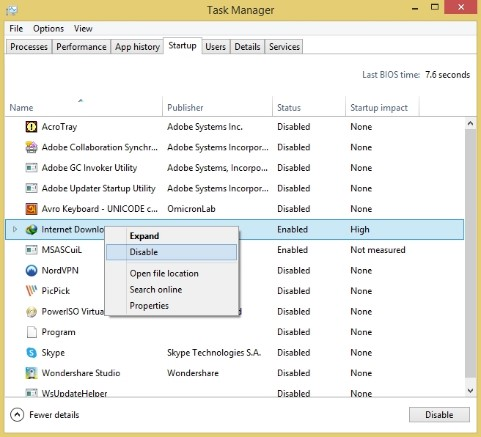Click the Adobe Updater Startup Utility icon

click(31, 188)
